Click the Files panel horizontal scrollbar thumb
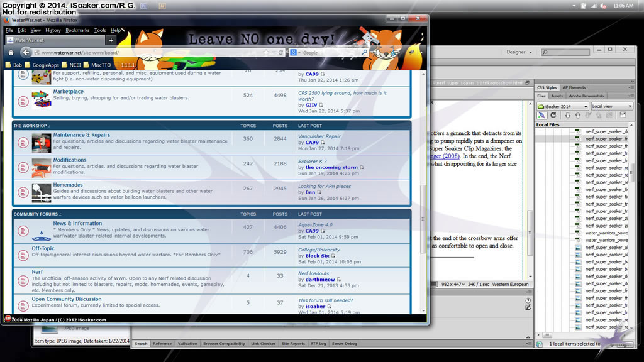The image size is (644, 362). pos(547,335)
